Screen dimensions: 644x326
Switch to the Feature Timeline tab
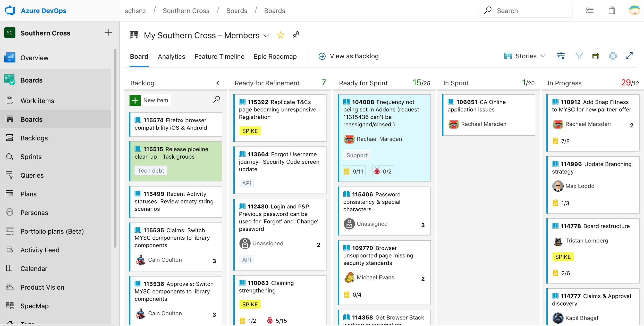[219, 56]
